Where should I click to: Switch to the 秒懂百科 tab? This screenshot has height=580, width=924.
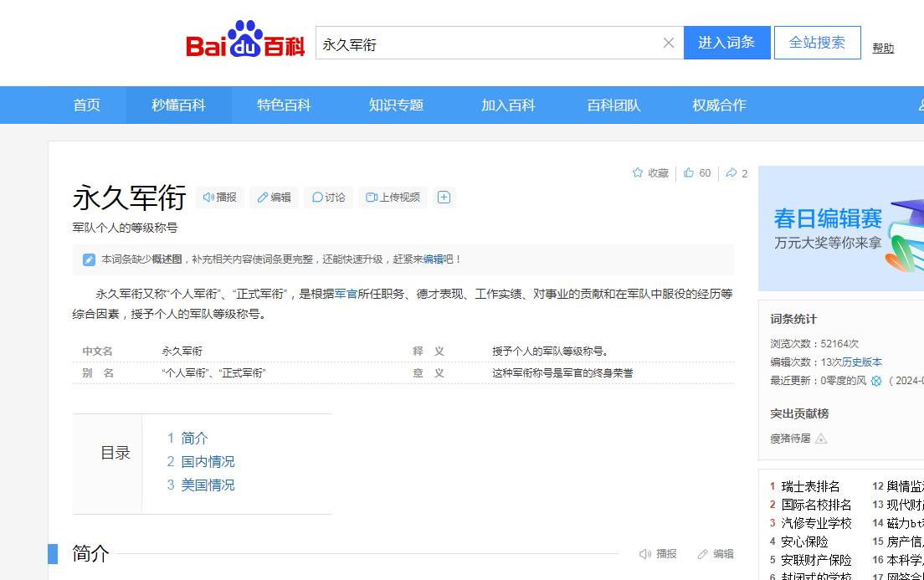click(178, 105)
